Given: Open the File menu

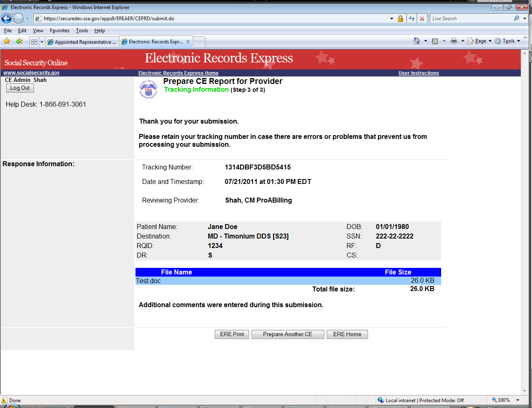Looking at the screenshot, I should pyautogui.click(x=8, y=31).
